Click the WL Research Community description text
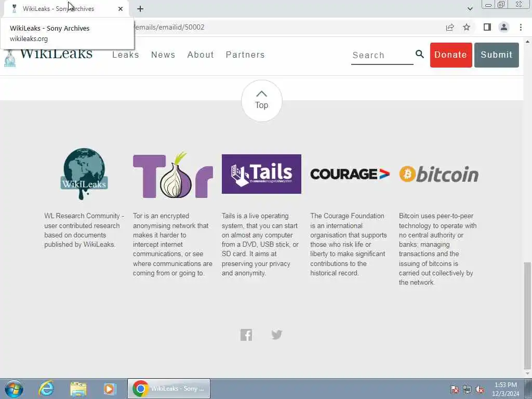The height and width of the screenshot is (399, 532). (x=84, y=230)
